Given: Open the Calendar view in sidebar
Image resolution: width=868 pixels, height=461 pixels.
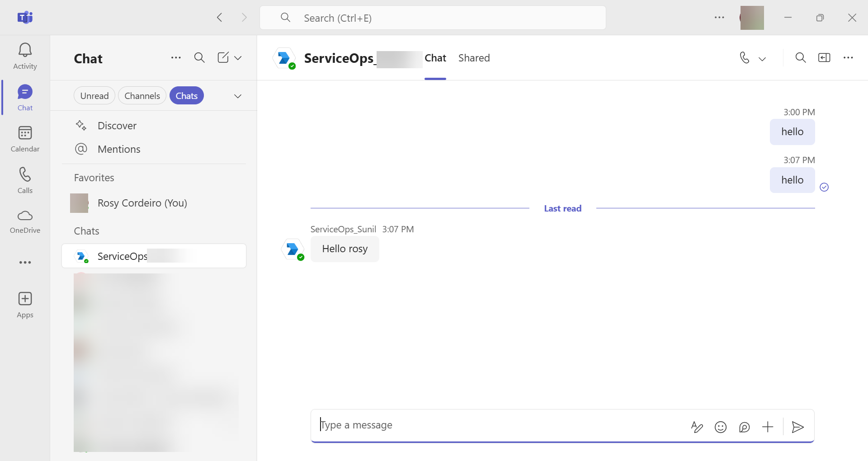Looking at the screenshot, I should pyautogui.click(x=25, y=139).
